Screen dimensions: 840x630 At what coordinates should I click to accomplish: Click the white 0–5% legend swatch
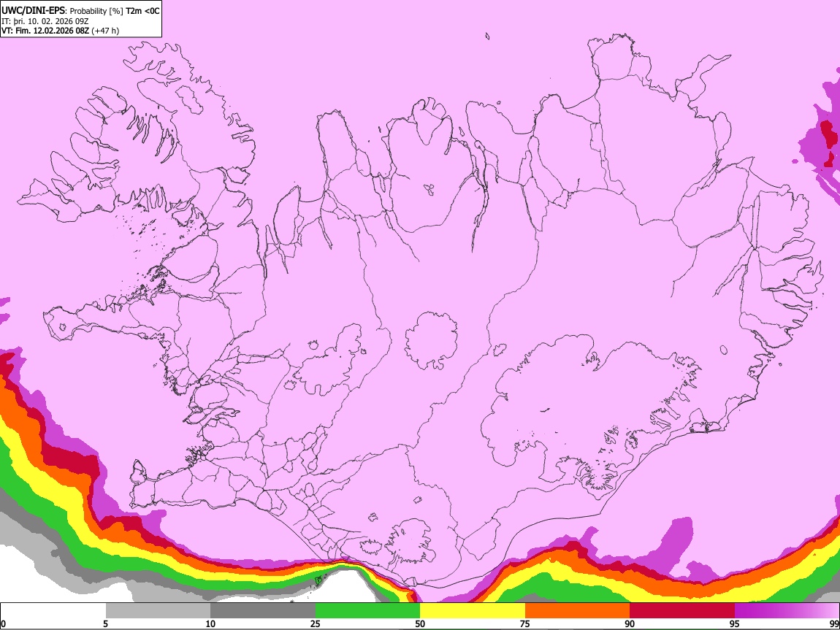click(x=53, y=611)
